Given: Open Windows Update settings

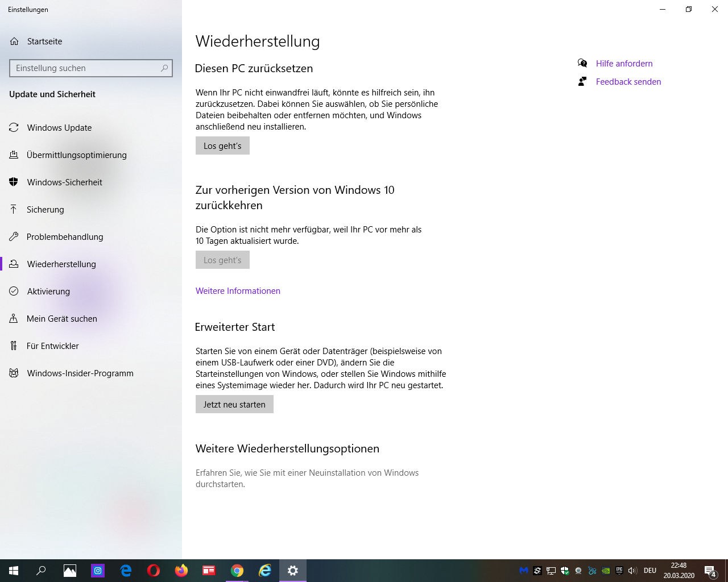Looking at the screenshot, I should [x=91, y=128].
